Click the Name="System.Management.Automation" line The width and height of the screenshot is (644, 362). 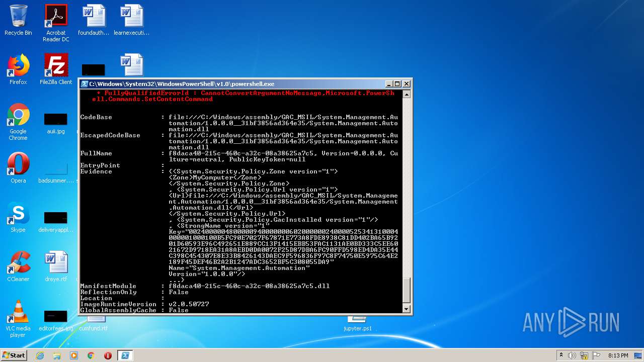pyautogui.click(x=239, y=268)
